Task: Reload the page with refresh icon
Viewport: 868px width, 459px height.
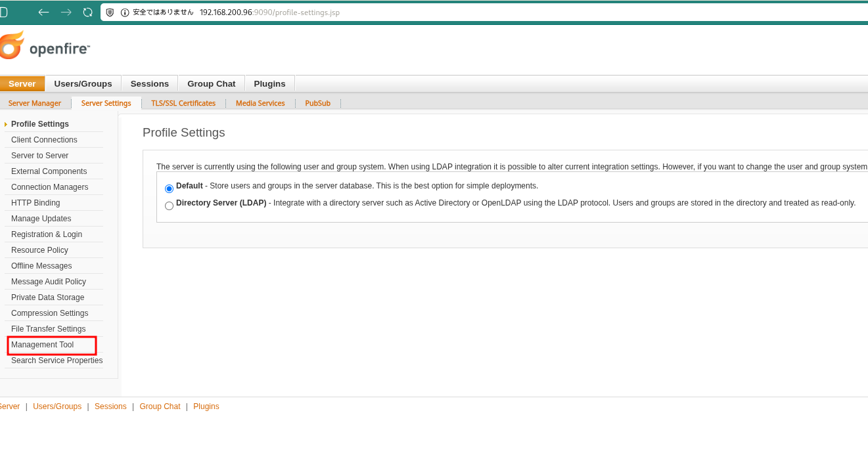Action: coord(87,12)
